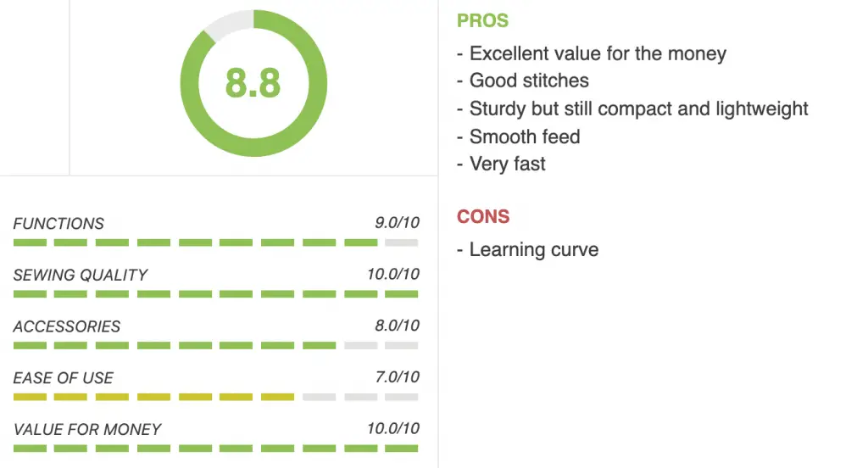Click the 9.0/10 functions score

pyautogui.click(x=397, y=223)
